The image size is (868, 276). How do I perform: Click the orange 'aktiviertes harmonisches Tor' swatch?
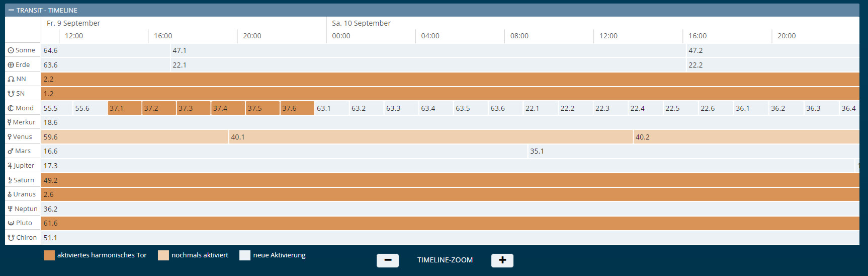[49, 255]
